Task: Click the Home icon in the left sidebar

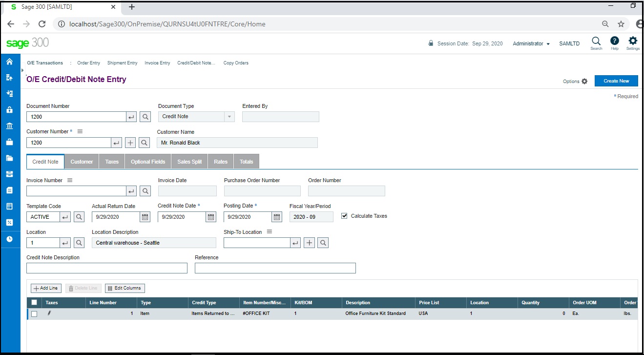Action: coord(9,62)
